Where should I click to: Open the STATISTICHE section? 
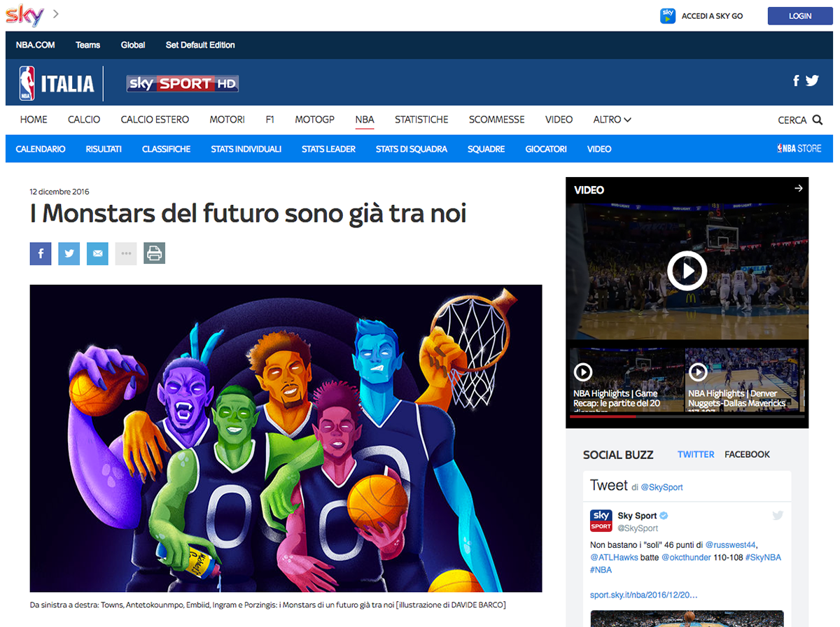421,120
